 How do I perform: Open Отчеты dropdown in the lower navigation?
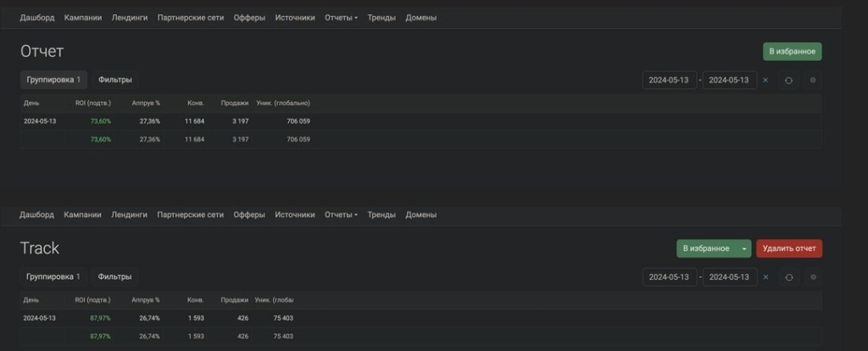tap(341, 214)
